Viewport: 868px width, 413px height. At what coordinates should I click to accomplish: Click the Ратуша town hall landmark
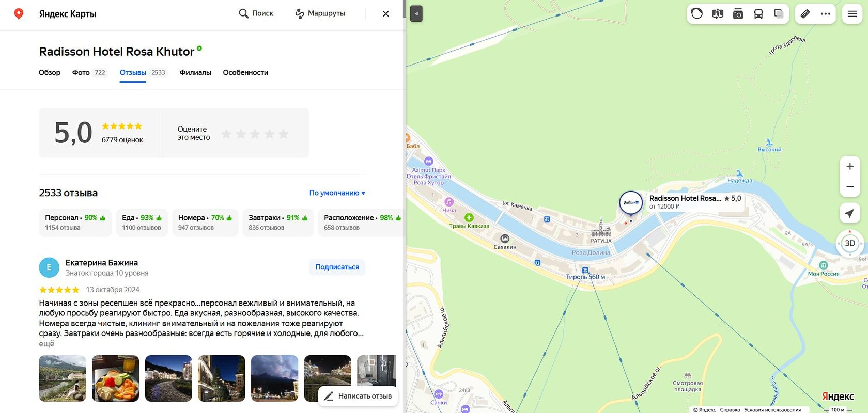[601, 227]
